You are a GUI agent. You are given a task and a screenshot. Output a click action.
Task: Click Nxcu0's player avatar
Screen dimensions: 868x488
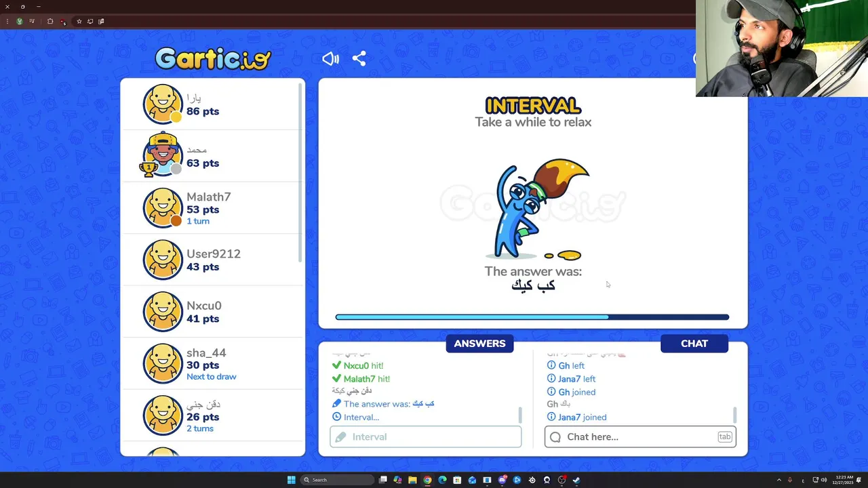pyautogui.click(x=163, y=312)
